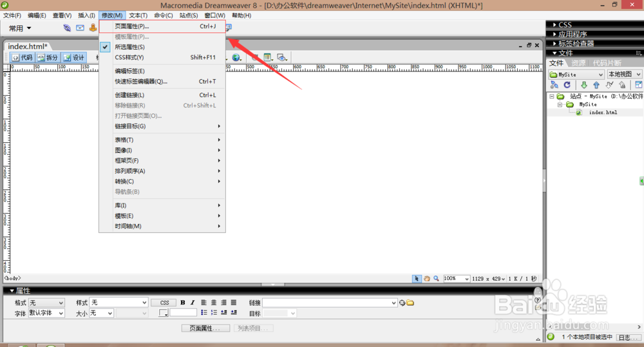Click the point-to-file target icon

[x=402, y=303]
